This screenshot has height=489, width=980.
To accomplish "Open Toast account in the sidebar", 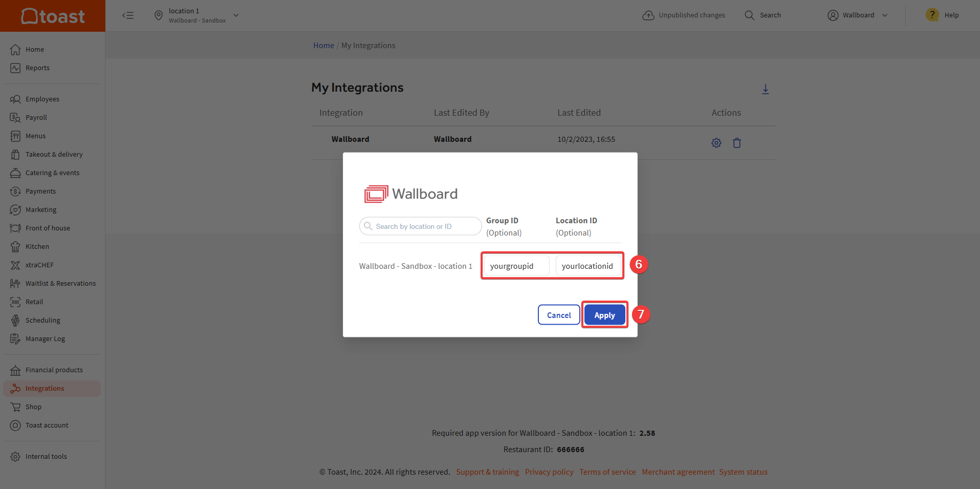I will pos(52,426).
